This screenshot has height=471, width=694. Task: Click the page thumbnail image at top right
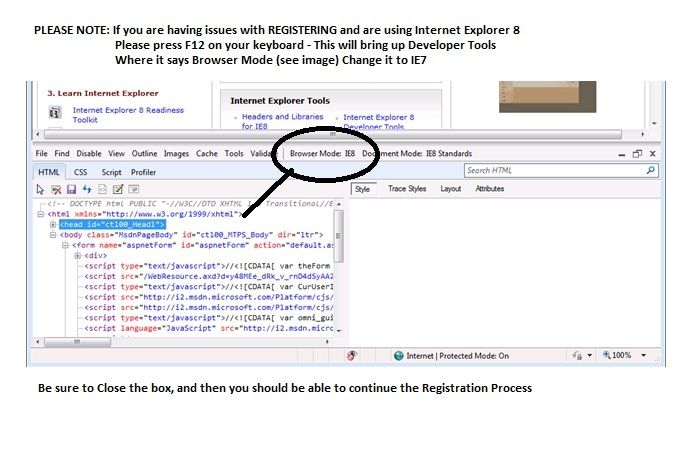pyautogui.click(x=547, y=97)
